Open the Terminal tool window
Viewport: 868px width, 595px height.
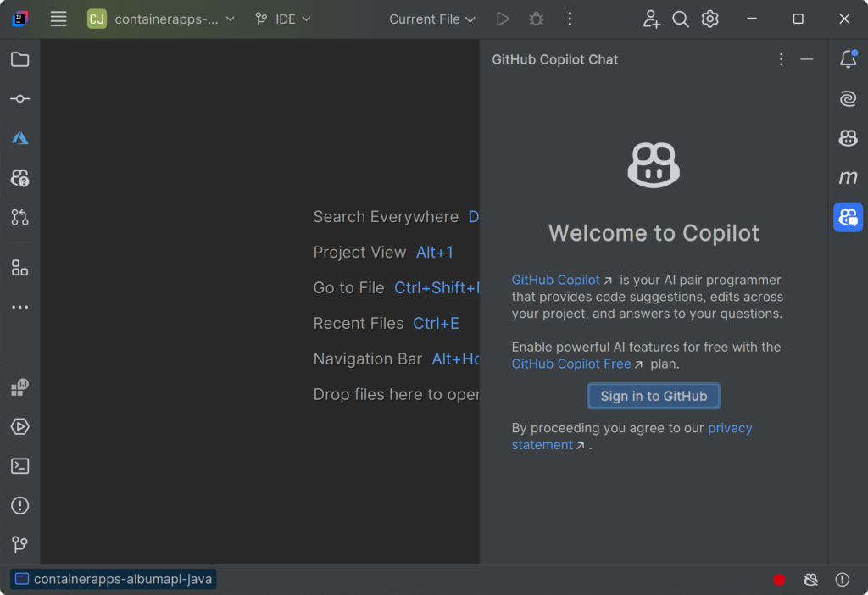[x=20, y=465]
